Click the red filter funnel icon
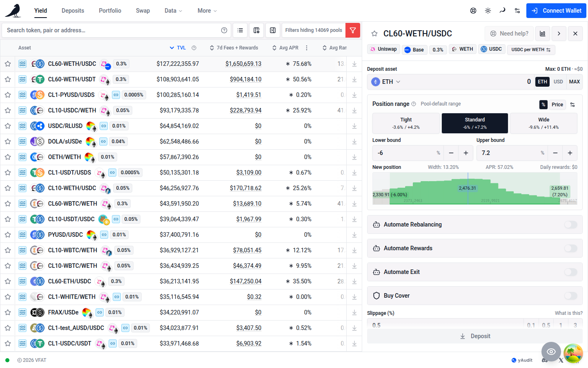Screen dimensions: 588x368 [353, 30]
